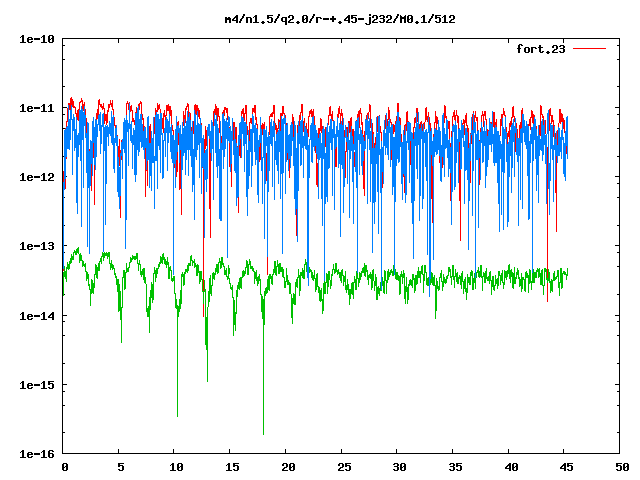Screen dimensions: 640x480
Task: Click the 1e-14 y-axis label
Action: [x=37, y=316]
